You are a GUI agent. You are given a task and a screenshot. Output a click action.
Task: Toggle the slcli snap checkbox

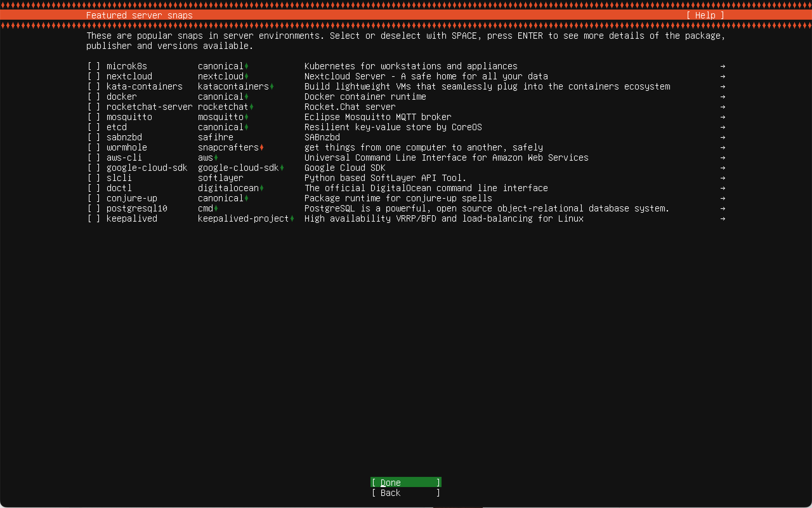coord(94,178)
